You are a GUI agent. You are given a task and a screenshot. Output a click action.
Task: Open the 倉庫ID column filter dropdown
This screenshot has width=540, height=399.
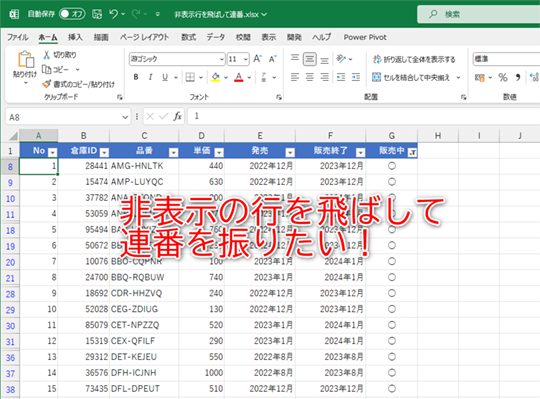104,152
